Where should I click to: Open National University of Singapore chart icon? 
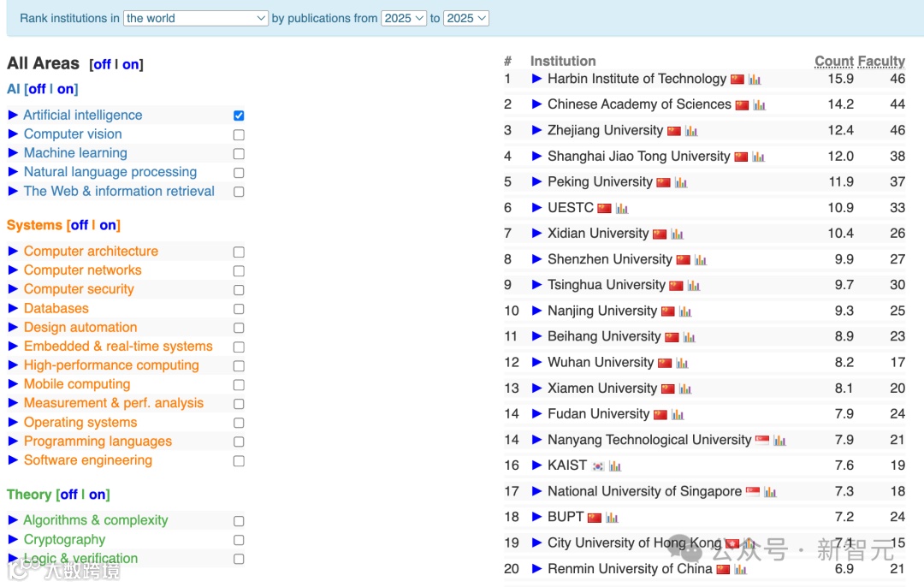coord(770,492)
